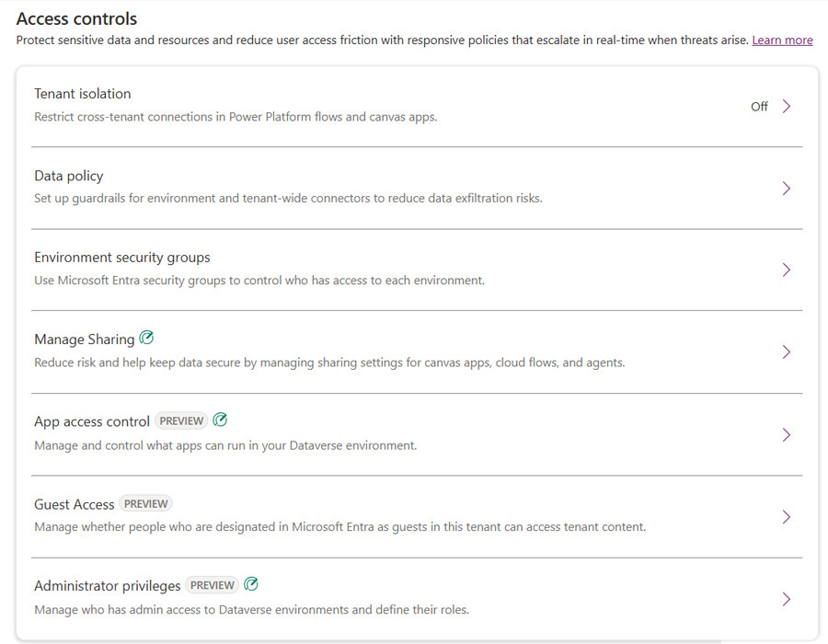Click the green icon next to App access control
The image size is (828, 644).
tap(220, 420)
